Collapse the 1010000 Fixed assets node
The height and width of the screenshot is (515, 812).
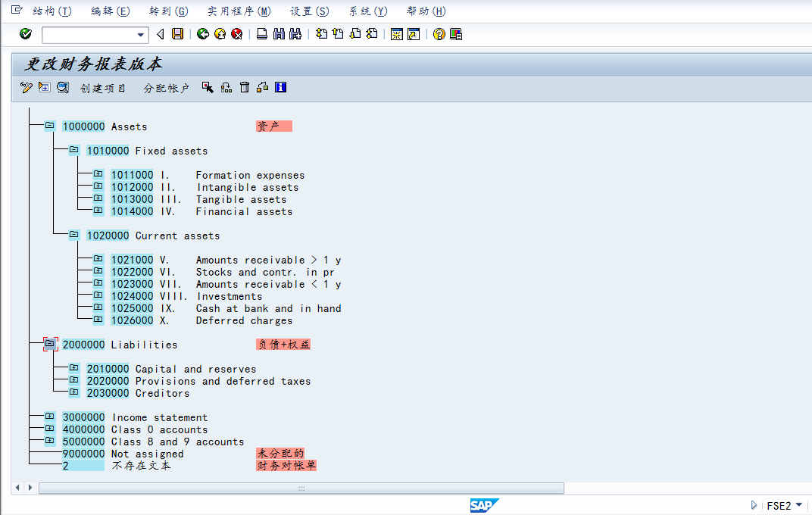click(x=74, y=150)
